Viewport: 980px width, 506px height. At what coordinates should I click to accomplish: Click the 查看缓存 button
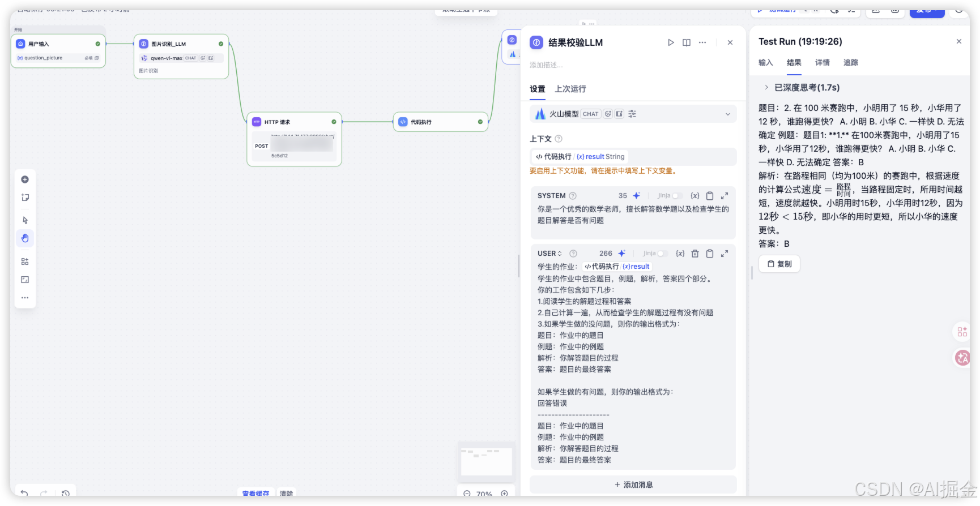[255, 494]
